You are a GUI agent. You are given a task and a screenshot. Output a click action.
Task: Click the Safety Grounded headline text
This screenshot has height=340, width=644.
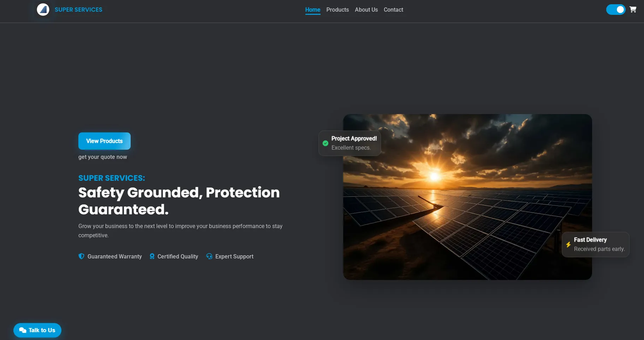point(179,201)
